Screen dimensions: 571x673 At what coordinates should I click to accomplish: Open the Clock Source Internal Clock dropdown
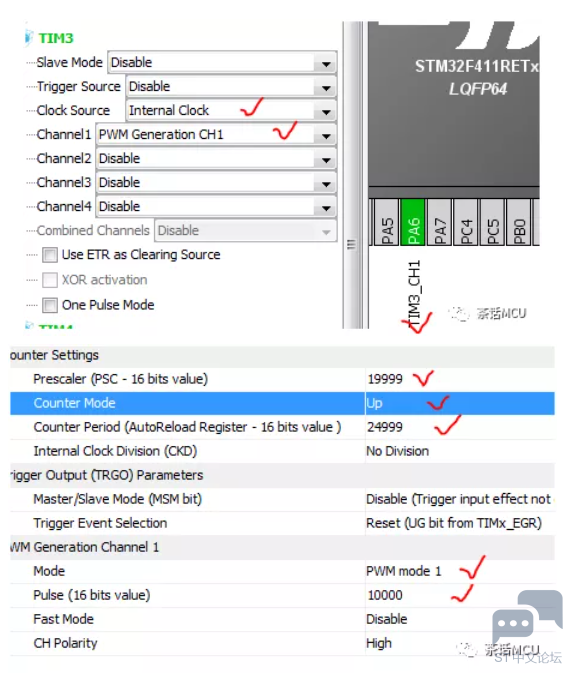point(231,111)
